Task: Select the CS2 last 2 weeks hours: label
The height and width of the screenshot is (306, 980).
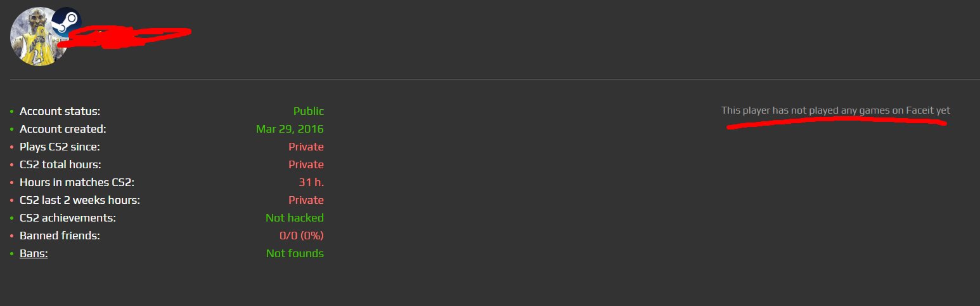Action: (80, 200)
